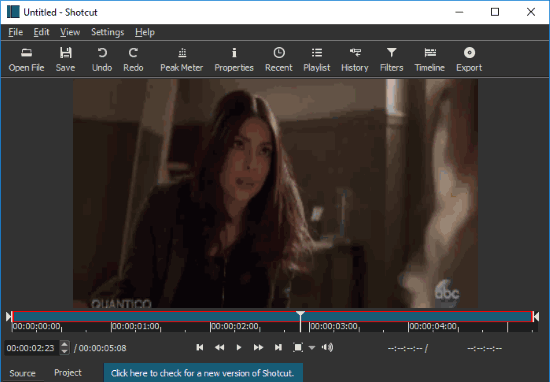Click the check for new version link

point(203,373)
